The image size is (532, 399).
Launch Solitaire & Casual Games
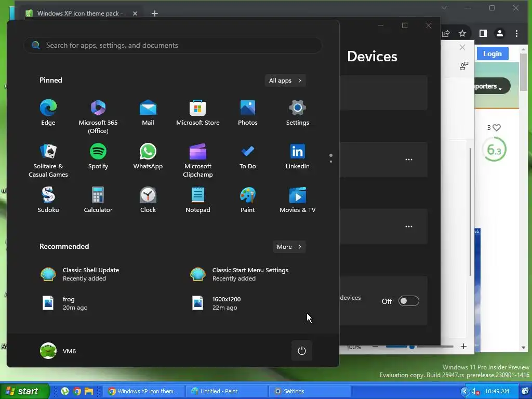click(x=48, y=161)
